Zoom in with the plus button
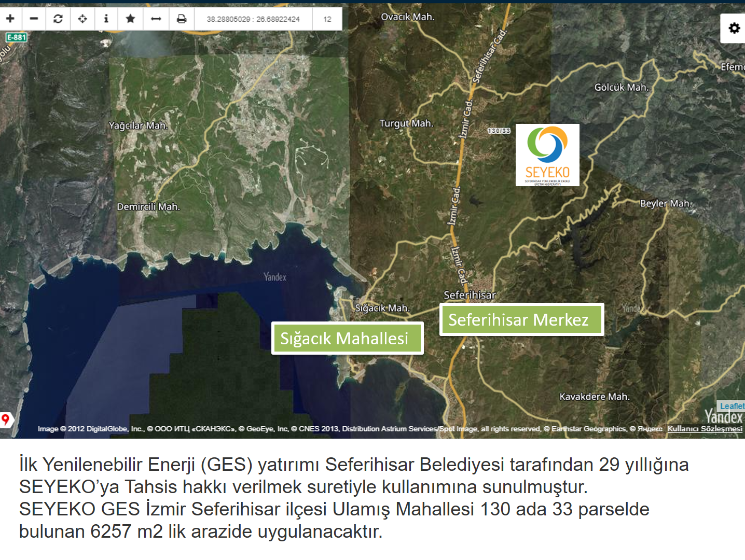The width and height of the screenshot is (745, 560). coord(10,19)
